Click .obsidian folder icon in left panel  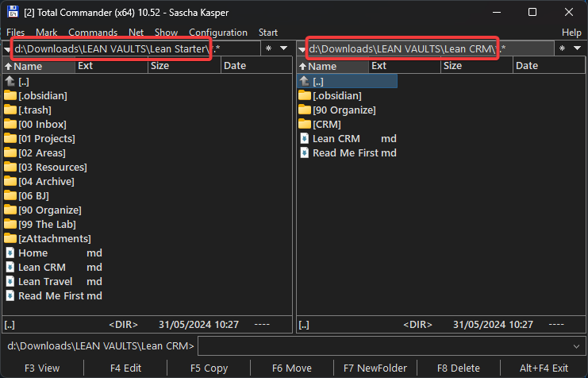click(x=10, y=96)
